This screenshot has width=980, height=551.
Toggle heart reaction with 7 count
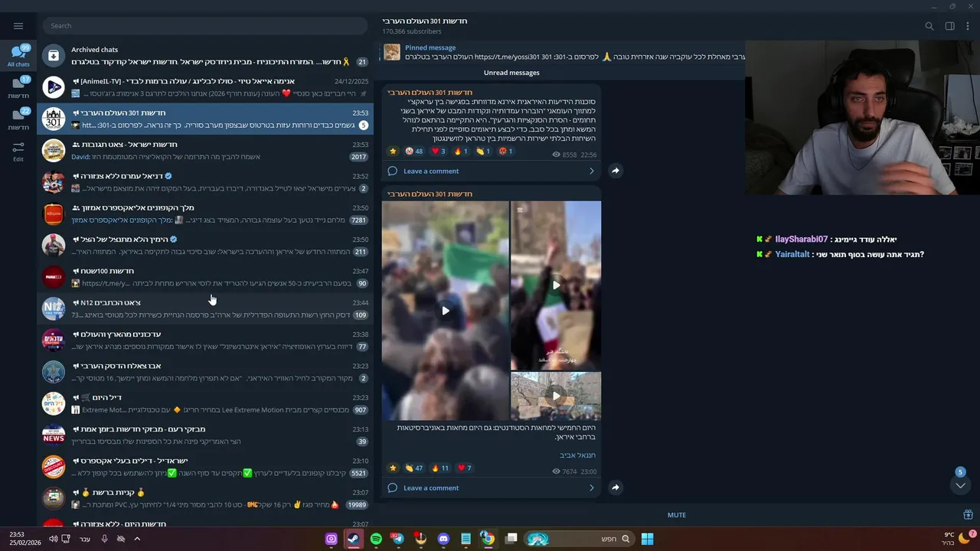(x=465, y=468)
